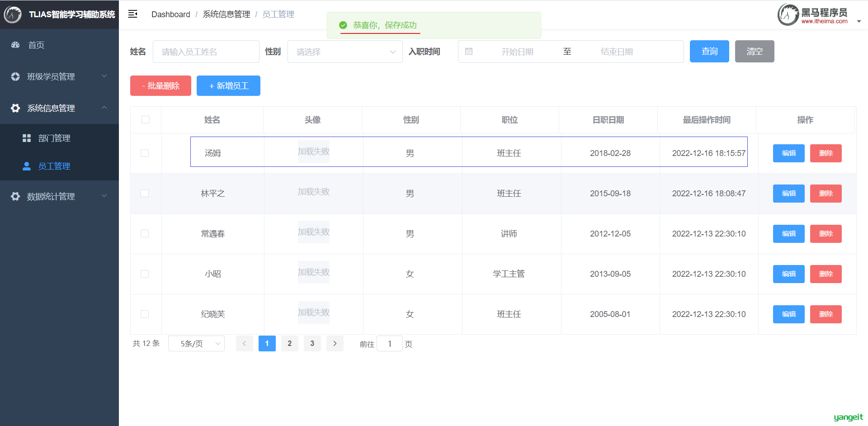Click the 班级学员管理 icon

(x=15, y=76)
